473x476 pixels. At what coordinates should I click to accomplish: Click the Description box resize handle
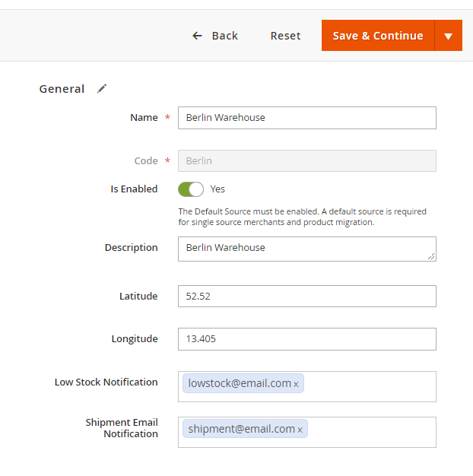tap(431, 256)
